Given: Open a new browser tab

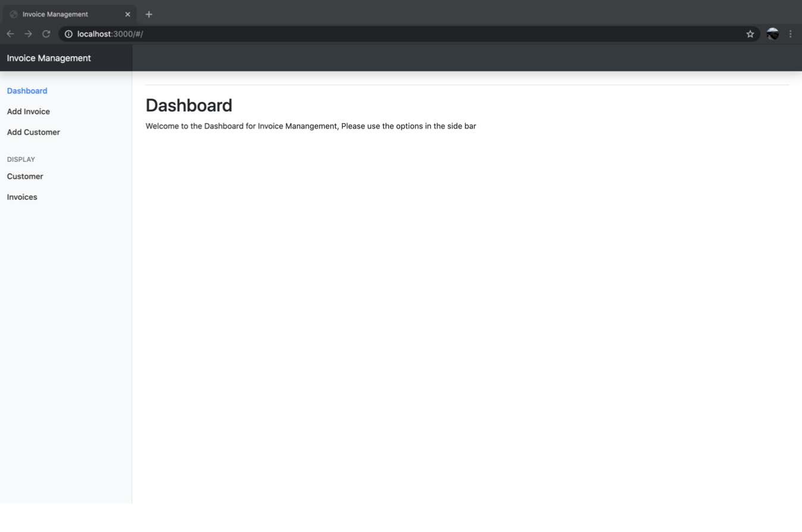Looking at the screenshot, I should [149, 14].
